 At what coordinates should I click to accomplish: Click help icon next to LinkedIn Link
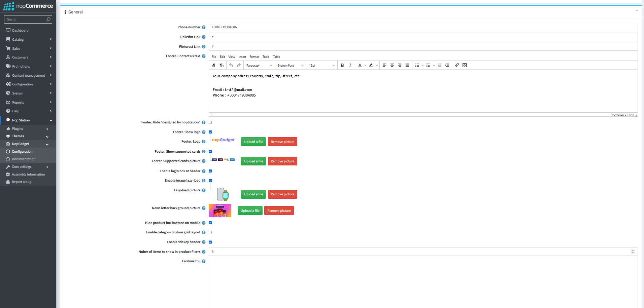[204, 37]
